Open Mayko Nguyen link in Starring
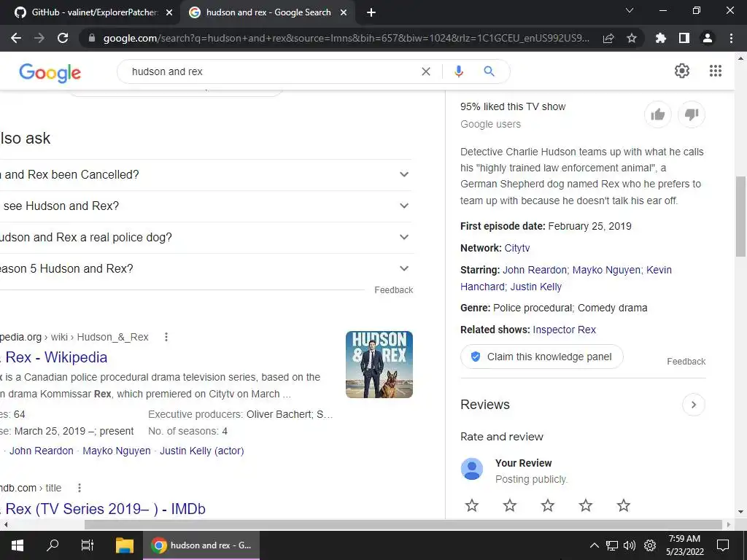 click(x=606, y=270)
